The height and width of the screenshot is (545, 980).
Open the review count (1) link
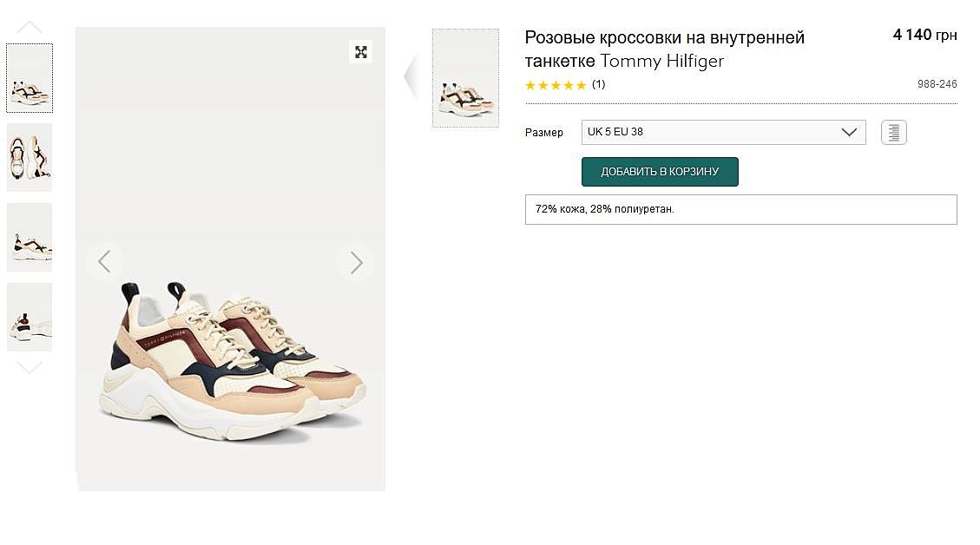(598, 84)
